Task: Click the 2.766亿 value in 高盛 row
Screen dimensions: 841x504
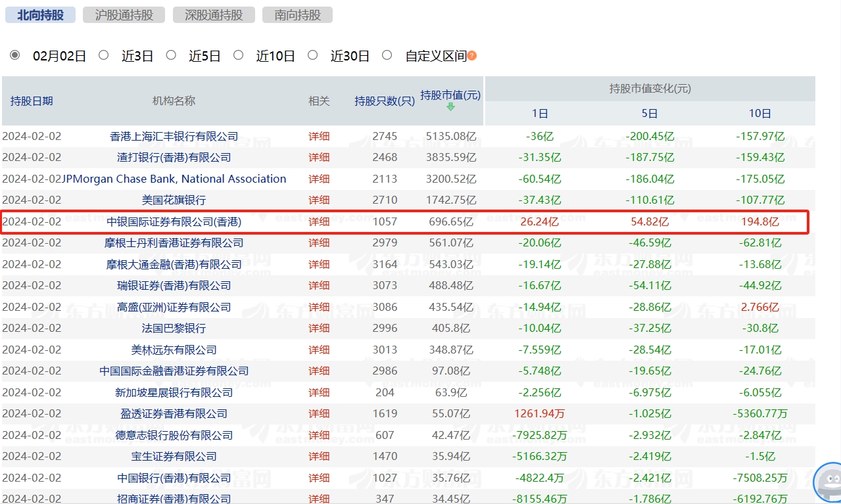Action: pyautogui.click(x=759, y=307)
